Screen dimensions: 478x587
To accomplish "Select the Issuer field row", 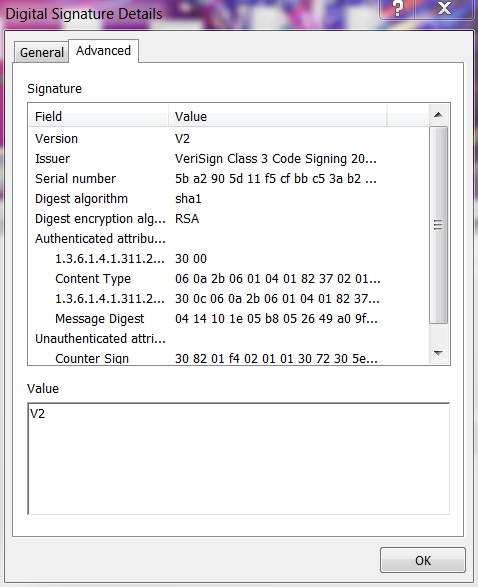I will (x=228, y=159).
